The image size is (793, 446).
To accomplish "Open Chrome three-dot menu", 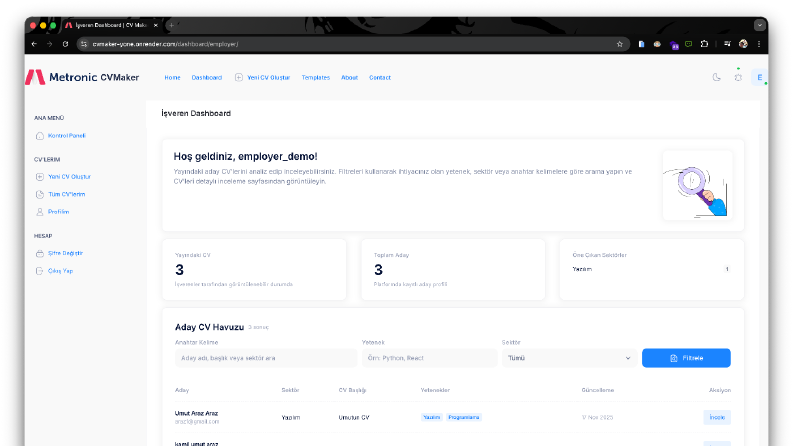I will coord(759,44).
